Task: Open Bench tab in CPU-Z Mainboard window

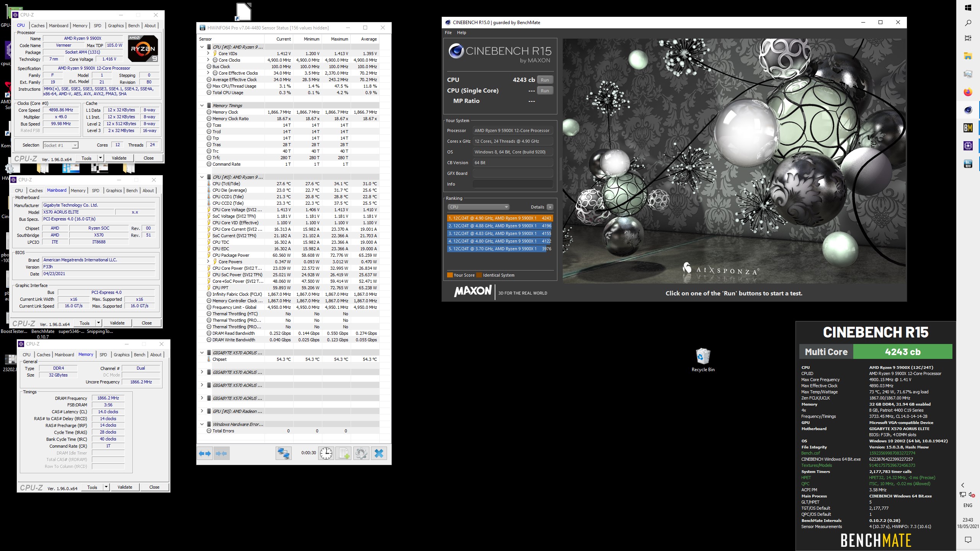Action: (x=132, y=191)
